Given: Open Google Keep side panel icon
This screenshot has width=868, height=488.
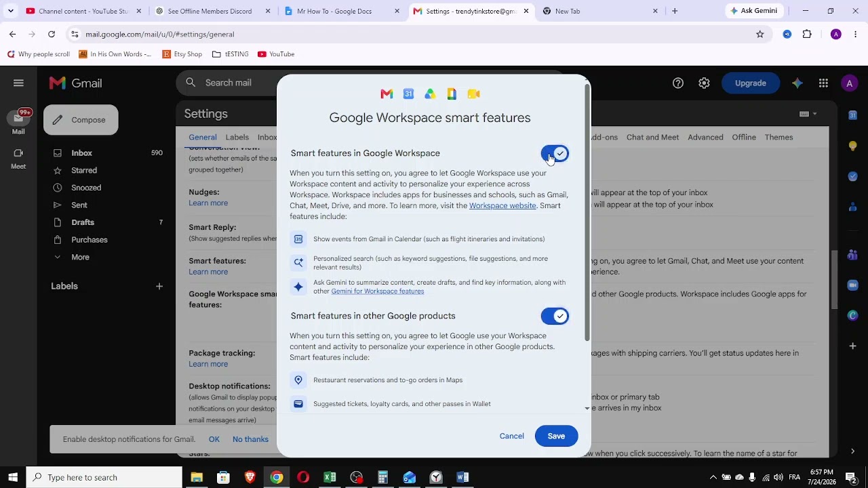Looking at the screenshot, I should tap(853, 146).
